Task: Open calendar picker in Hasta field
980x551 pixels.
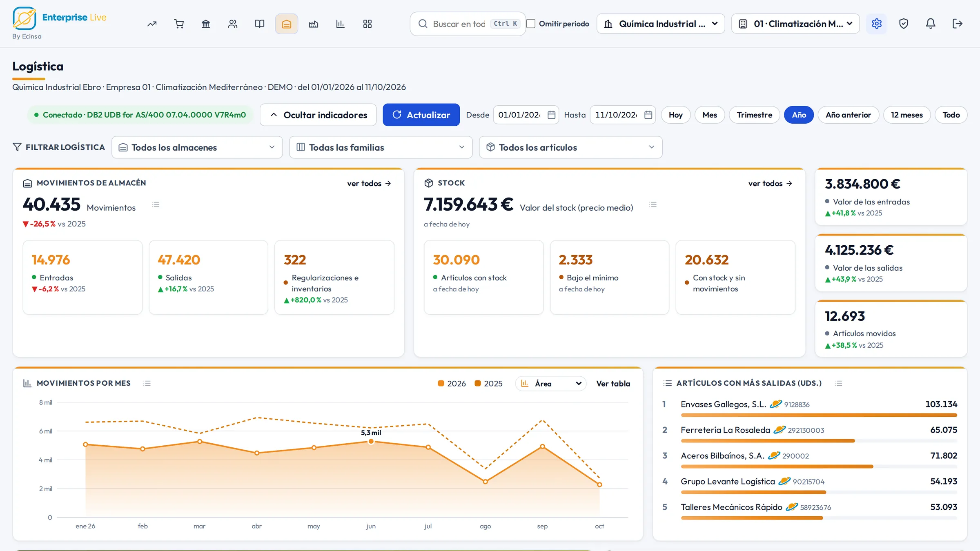Action: pos(648,115)
